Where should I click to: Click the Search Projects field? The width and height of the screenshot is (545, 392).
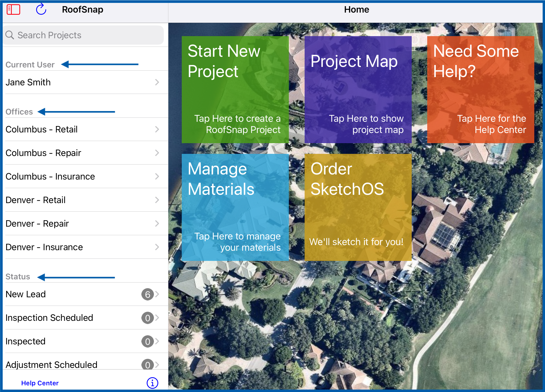pyautogui.click(x=84, y=35)
